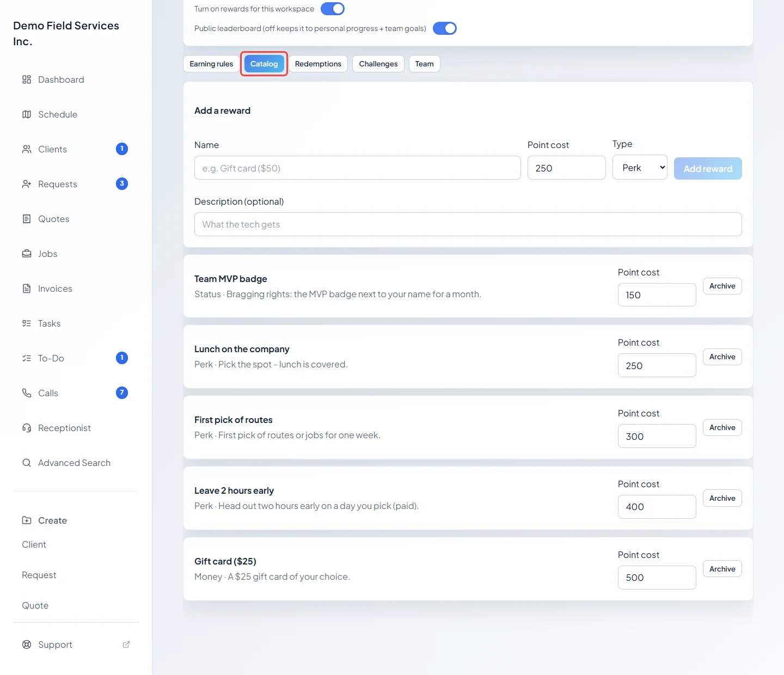The image size is (784, 675).
Task: Select the Catalog tab
Action: point(264,64)
